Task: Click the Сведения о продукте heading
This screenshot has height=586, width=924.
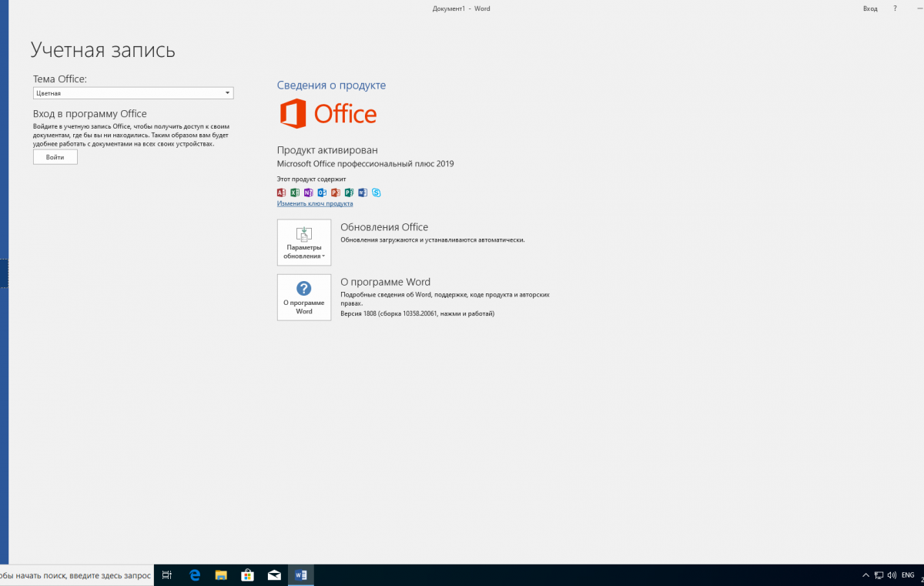Action: pyautogui.click(x=331, y=85)
